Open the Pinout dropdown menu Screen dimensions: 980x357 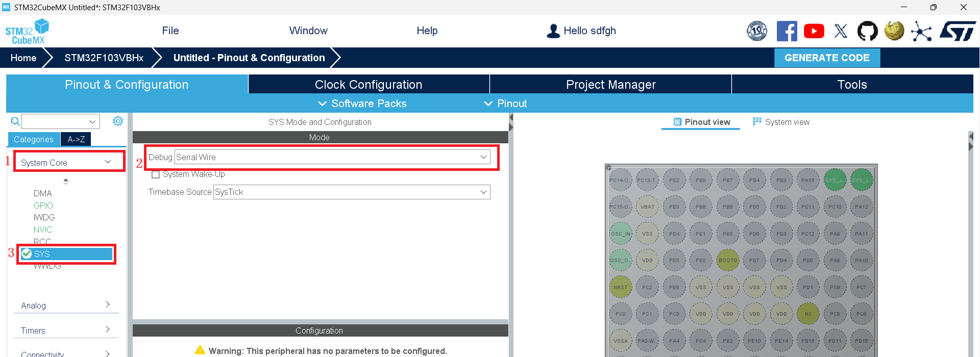coord(505,104)
